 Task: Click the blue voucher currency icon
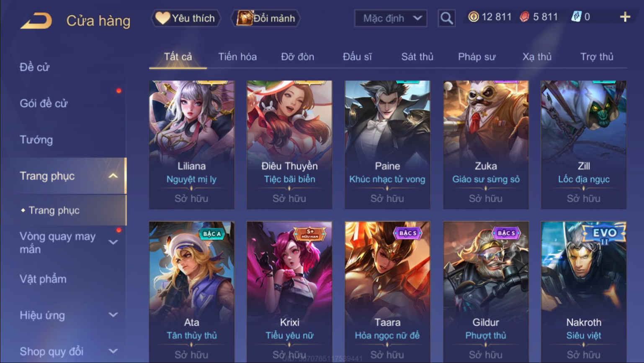click(x=576, y=17)
